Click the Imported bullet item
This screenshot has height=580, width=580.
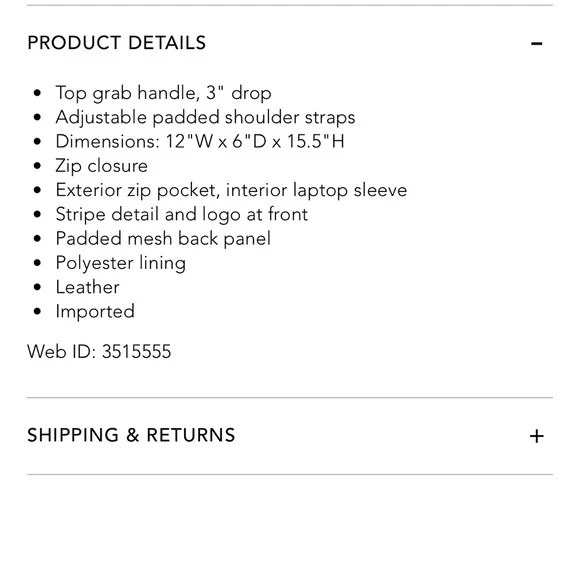pos(95,312)
